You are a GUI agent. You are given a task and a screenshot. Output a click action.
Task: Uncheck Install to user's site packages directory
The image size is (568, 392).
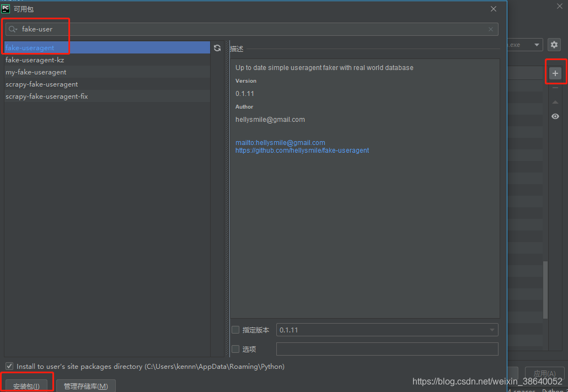click(x=9, y=366)
